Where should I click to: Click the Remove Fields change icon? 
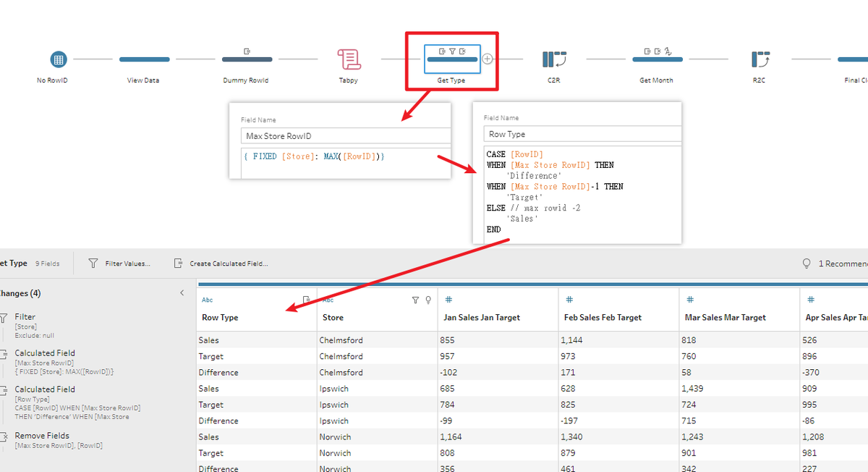pyautogui.click(x=3, y=437)
